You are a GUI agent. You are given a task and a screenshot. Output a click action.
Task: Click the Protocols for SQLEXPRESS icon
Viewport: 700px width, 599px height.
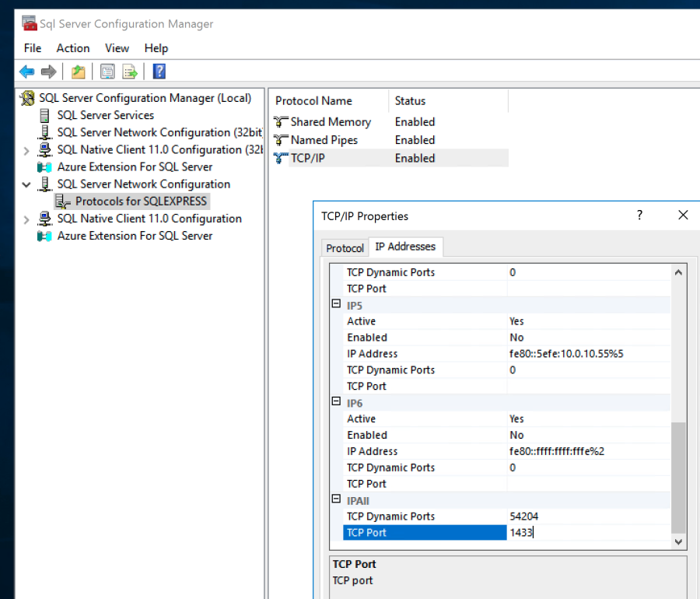point(62,201)
